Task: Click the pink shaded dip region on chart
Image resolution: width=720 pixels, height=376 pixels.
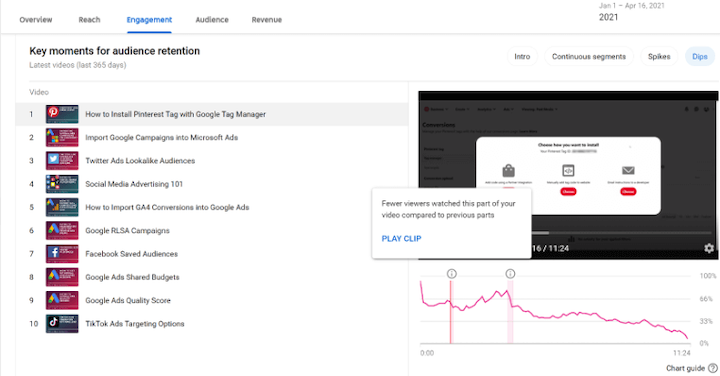Action: tap(510, 312)
